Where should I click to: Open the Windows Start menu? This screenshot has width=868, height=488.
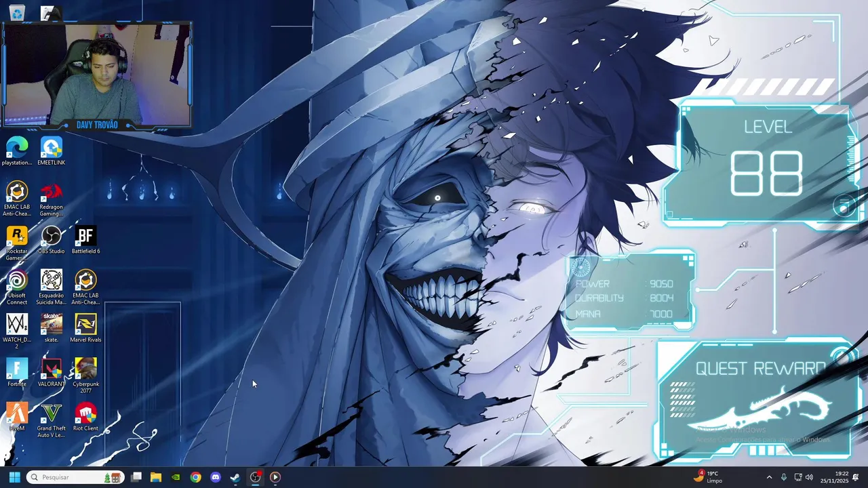[14, 477]
